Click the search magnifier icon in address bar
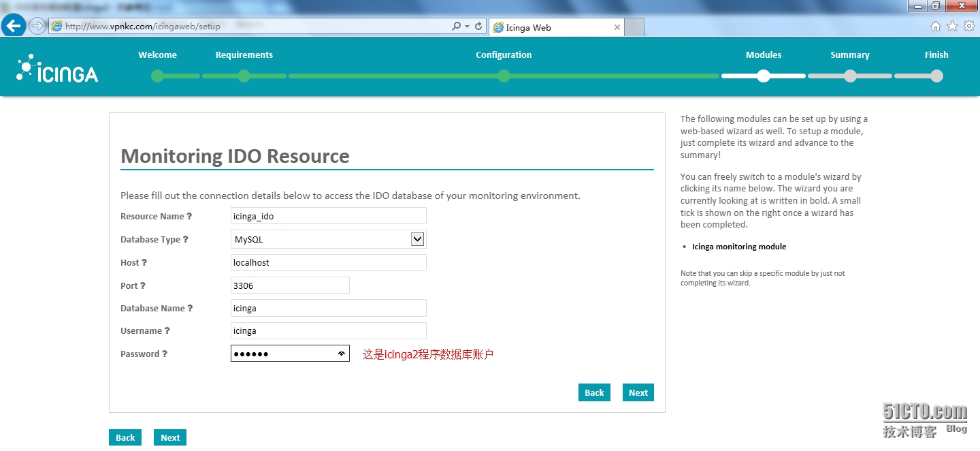This screenshot has height=451, width=980. (456, 26)
